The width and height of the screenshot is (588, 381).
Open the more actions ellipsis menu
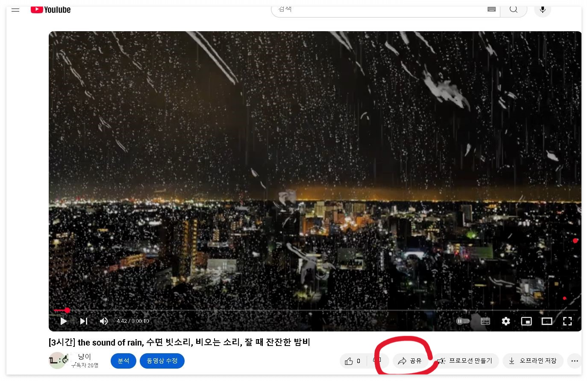(575, 361)
